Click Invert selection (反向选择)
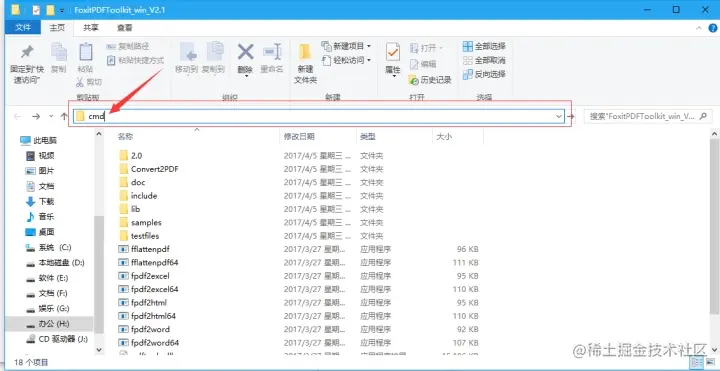This screenshot has height=371, width=720. [x=484, y=74]
